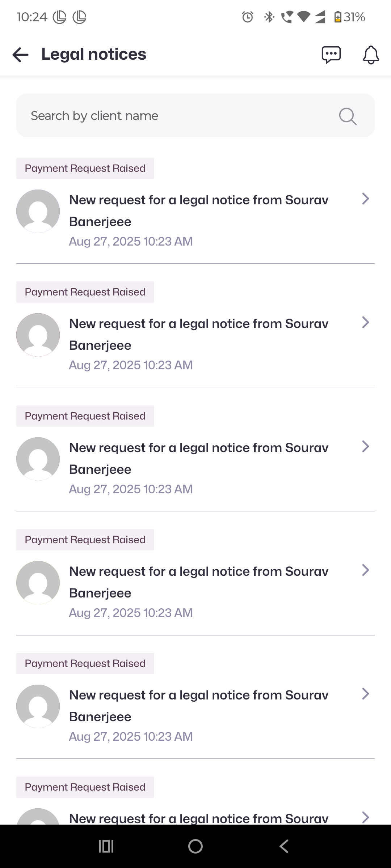
Task: Tap the alarm clock status icon
Action: point(248,17)
